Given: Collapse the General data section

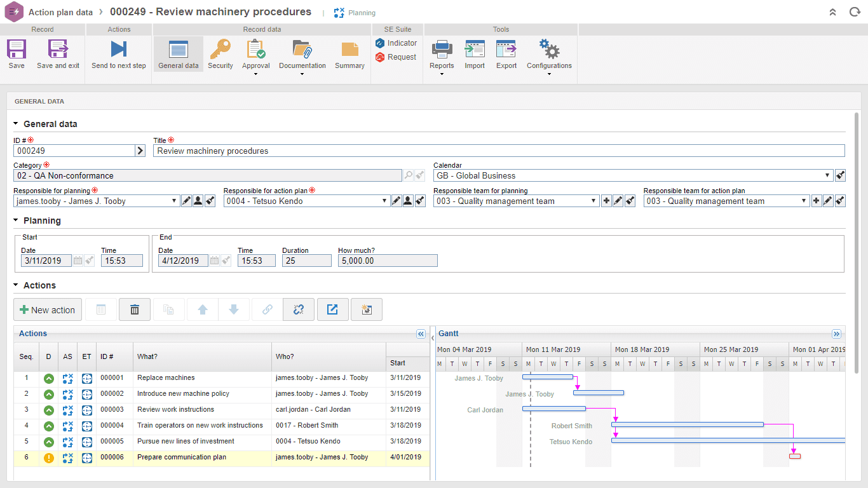Looking at the screenshot, I should tap(16, 124).
